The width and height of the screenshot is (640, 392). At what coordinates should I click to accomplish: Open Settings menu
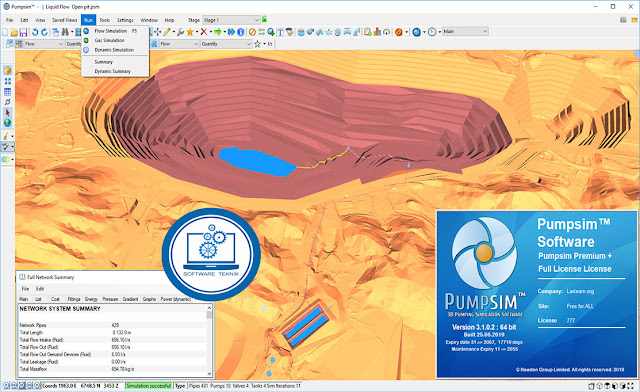125,20
